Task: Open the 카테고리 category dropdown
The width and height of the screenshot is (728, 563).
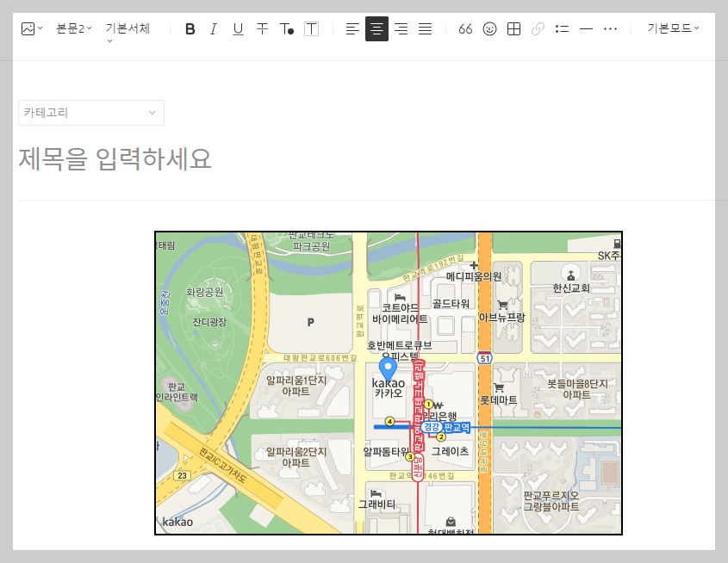Action: (91, 113)
